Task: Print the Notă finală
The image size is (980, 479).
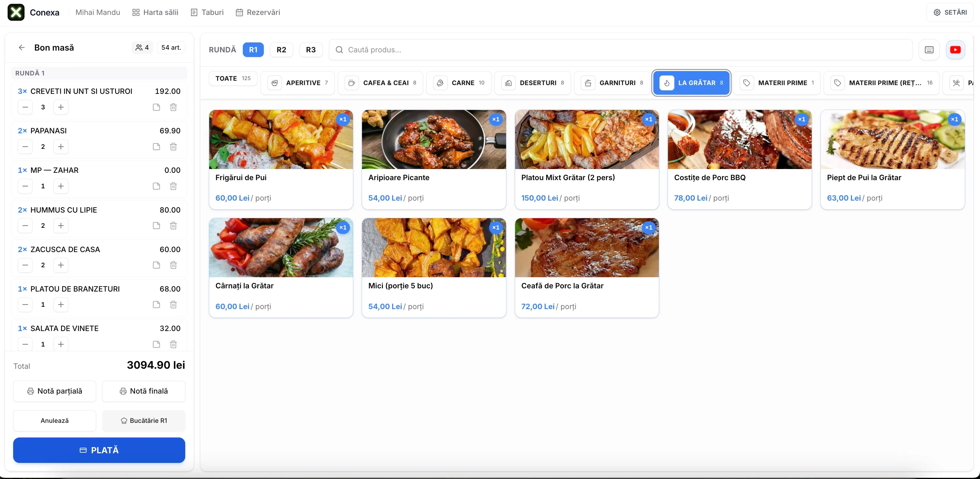Action: [144, 392]
